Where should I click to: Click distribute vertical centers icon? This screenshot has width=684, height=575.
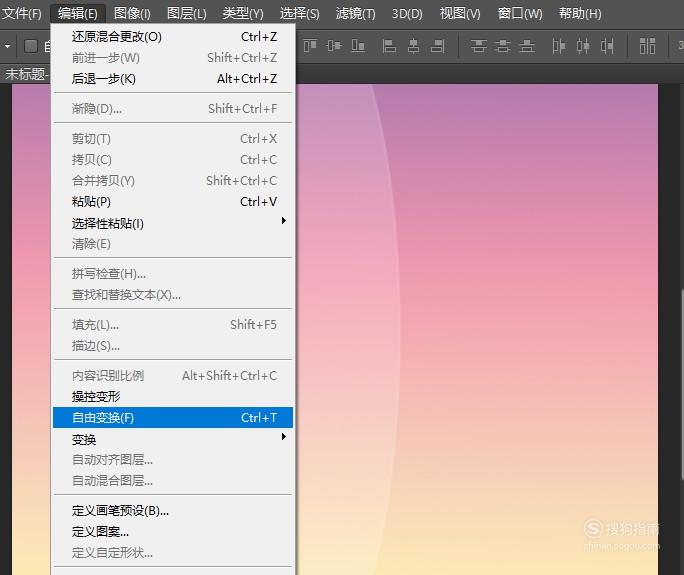coord(503,45)
